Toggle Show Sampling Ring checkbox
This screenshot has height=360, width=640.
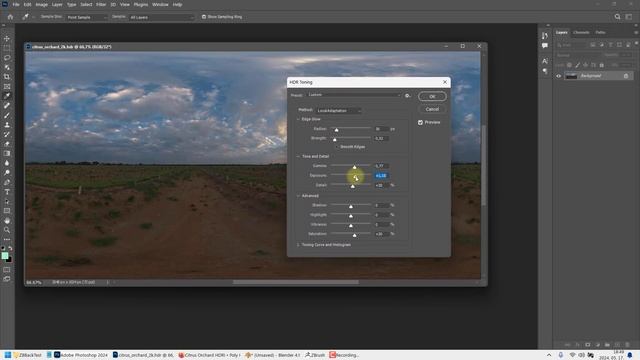coord(204,17)
